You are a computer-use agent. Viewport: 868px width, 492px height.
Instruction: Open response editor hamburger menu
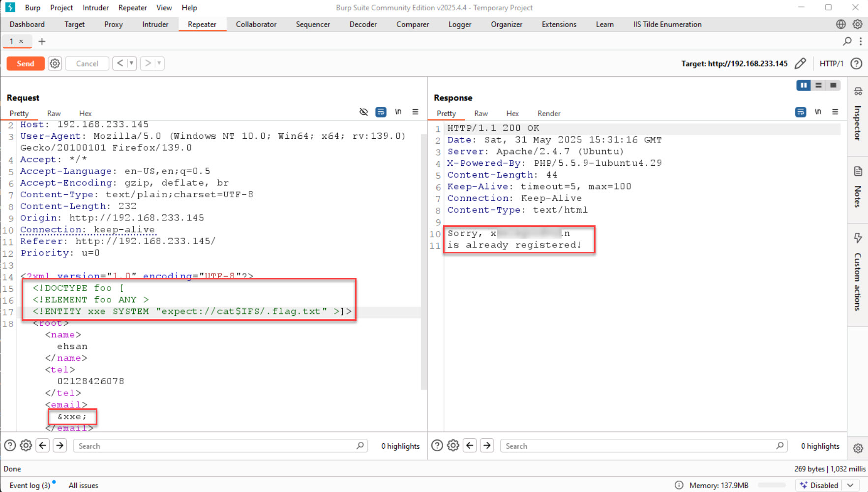(835, 112)
